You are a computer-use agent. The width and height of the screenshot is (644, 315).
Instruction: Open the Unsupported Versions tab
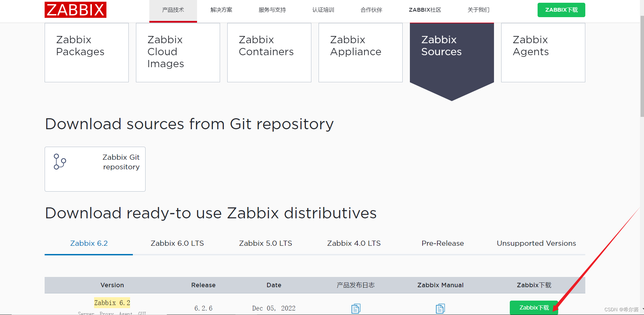pos(536,243)
